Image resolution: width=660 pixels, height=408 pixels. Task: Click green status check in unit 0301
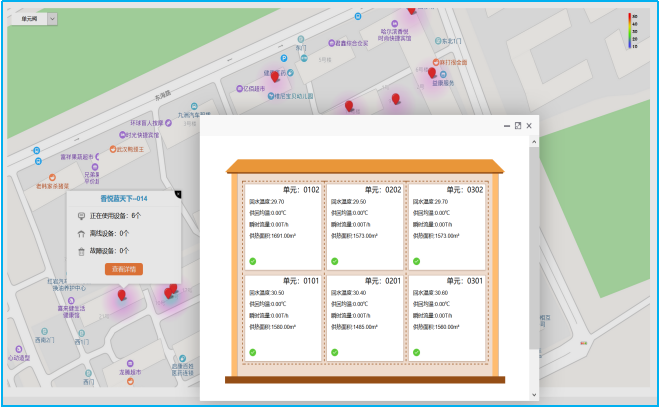[416, 352]
